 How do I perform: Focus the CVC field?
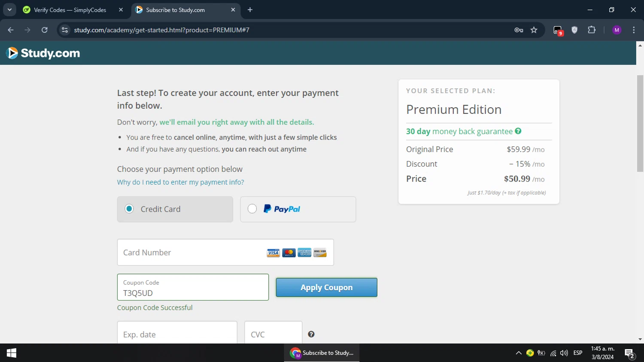tap(273, 333)
